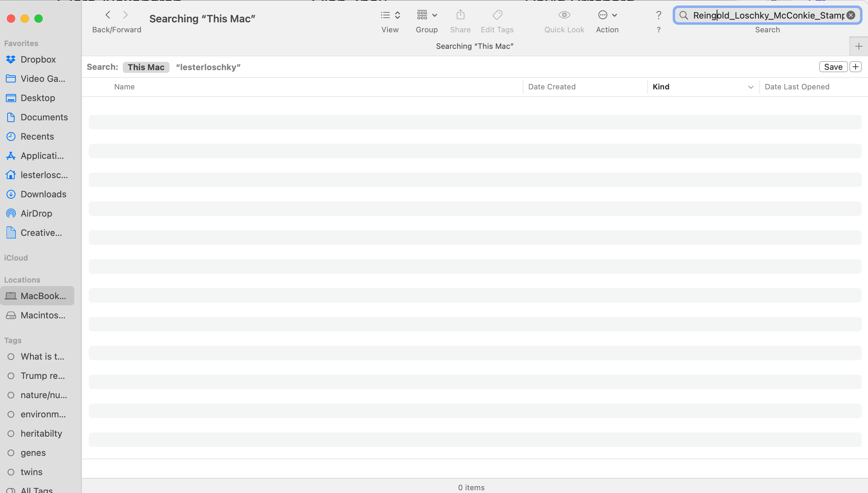Click the Quick Look eye icon
The height and width of the screenshot is (493, 868).
tap(565, 14)
